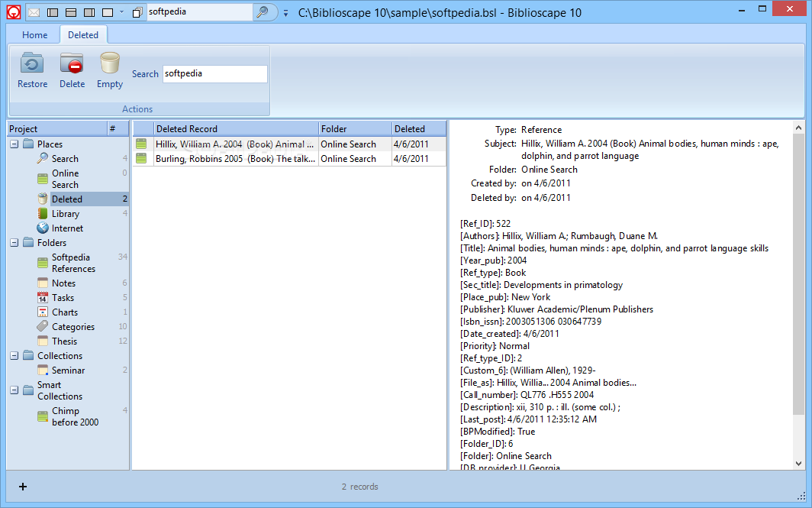812x508 pixels.
Task: Open the Internet item in tree
Action: coord(67,228)
